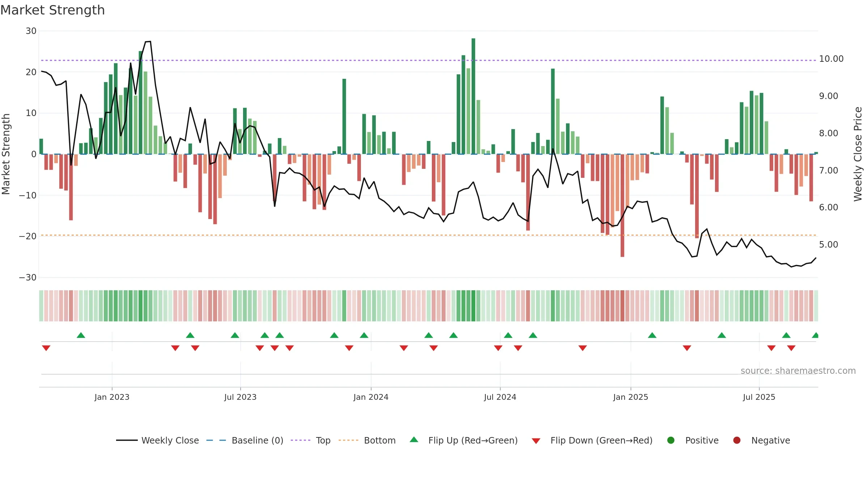Click the 30 tick on left axis

[31, 31]
